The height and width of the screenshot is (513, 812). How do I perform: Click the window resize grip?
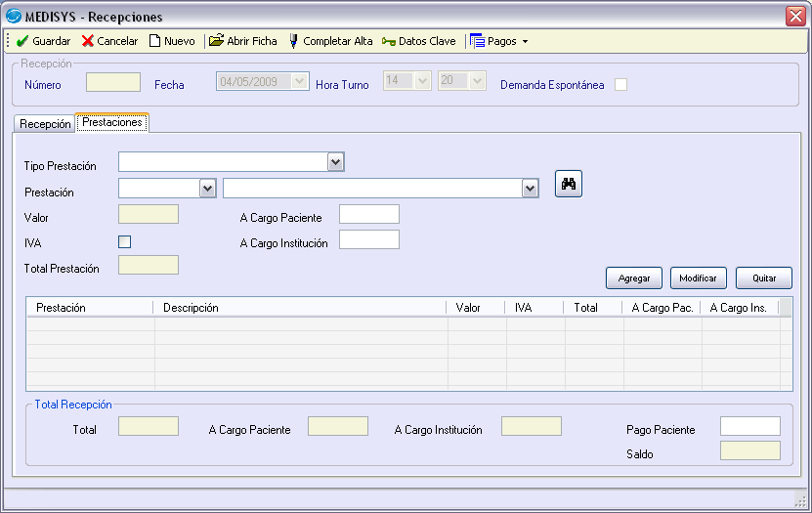pos(800,500)
